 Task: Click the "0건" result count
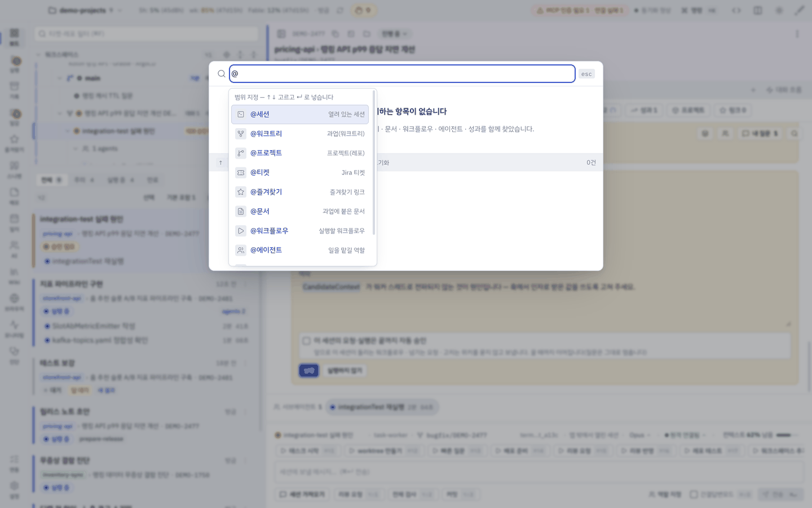point(591,163)
